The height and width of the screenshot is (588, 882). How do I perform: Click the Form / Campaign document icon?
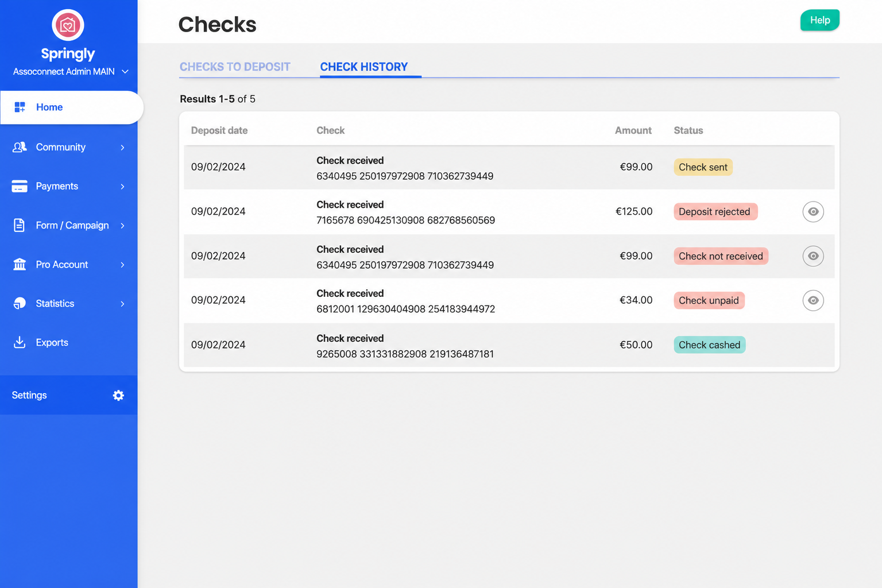coord(19,225)
